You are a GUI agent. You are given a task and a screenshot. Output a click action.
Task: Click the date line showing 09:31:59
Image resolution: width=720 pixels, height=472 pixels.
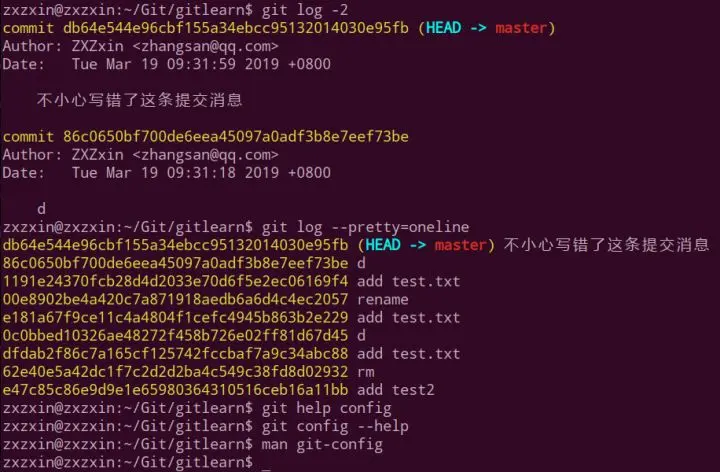pyautogui.click(x=166, y=64)
